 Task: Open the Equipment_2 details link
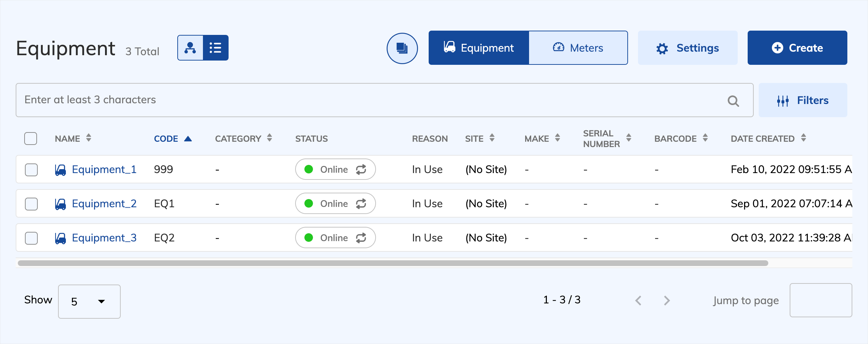tap(104, 203)
